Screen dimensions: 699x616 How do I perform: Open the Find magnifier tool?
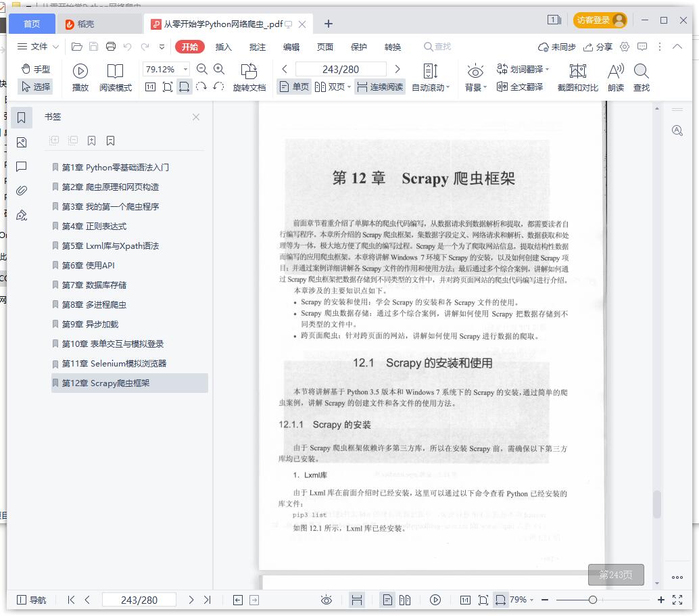[641, 78]
